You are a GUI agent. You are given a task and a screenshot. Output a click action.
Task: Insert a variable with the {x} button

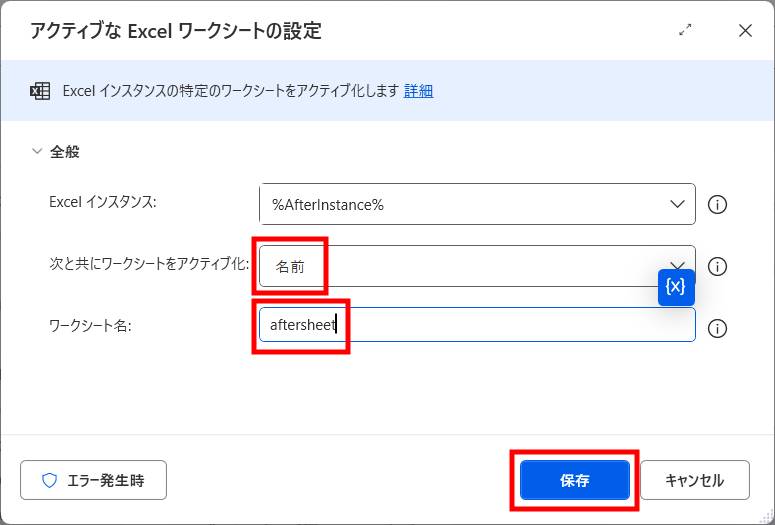click(676, 287)
